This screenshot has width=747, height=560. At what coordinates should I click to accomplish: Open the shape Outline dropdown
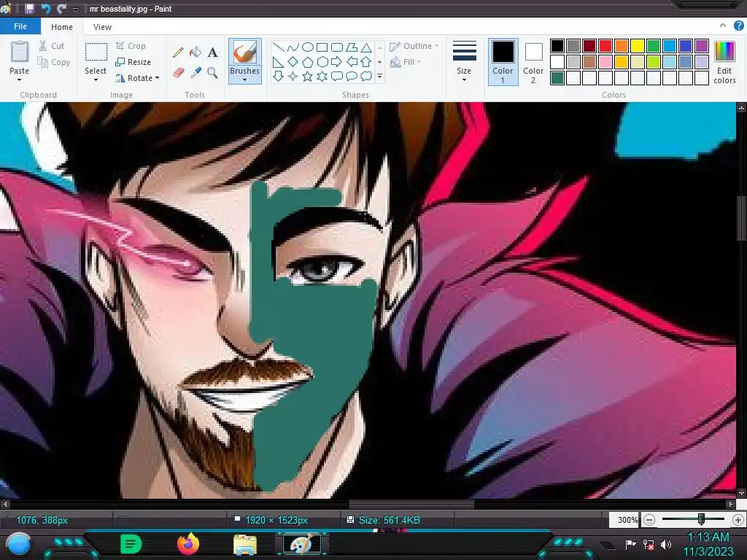point(414,46)
